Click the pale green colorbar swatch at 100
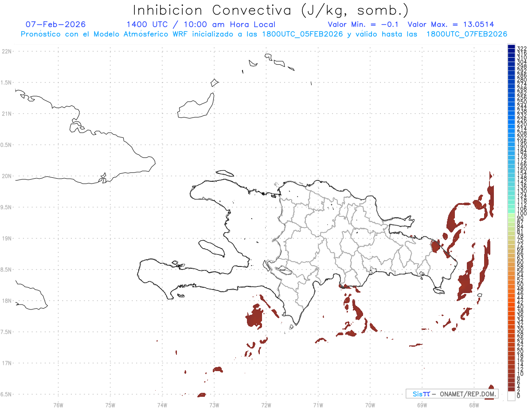Screen dimensions: 532x411 click(x=511, y=215)
